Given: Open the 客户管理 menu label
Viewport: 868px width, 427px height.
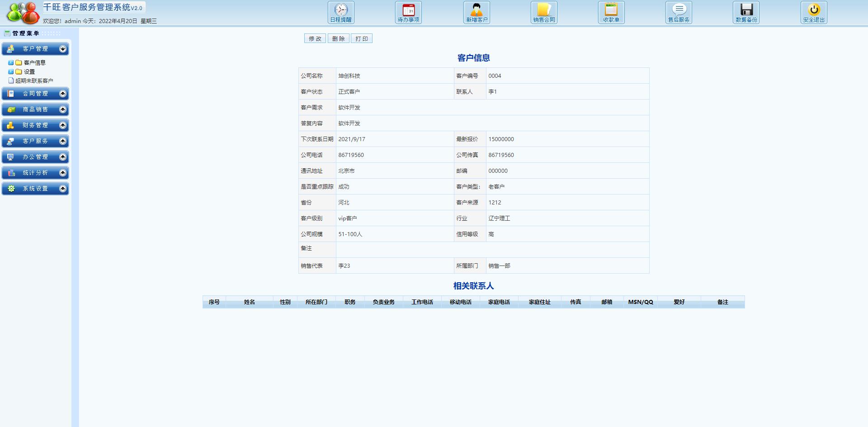Looking at the screenshot, I should (x=35, y=49).
